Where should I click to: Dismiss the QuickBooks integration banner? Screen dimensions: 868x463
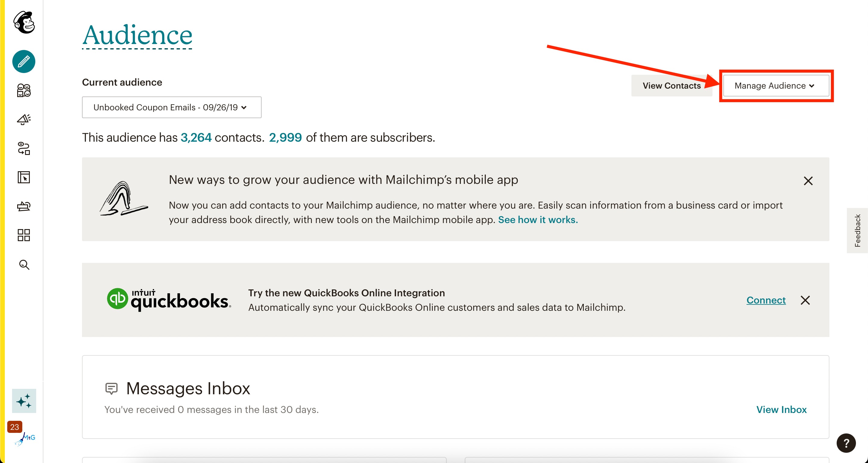[805, 300]
